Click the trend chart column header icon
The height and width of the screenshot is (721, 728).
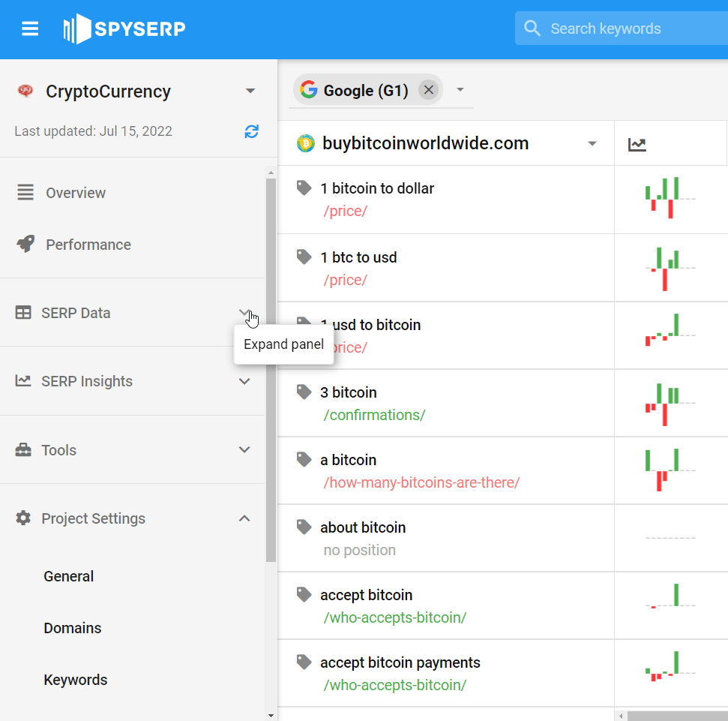(637, 145)
